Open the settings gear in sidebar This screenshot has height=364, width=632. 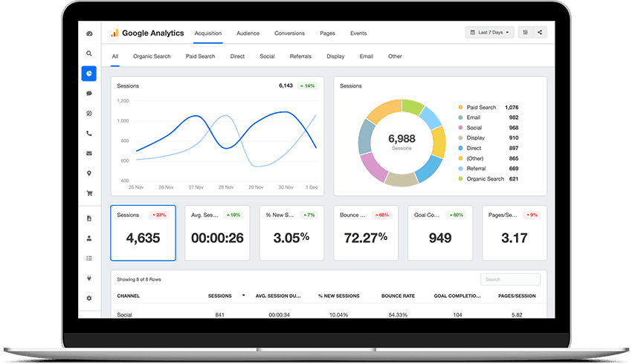coord(89,298)
